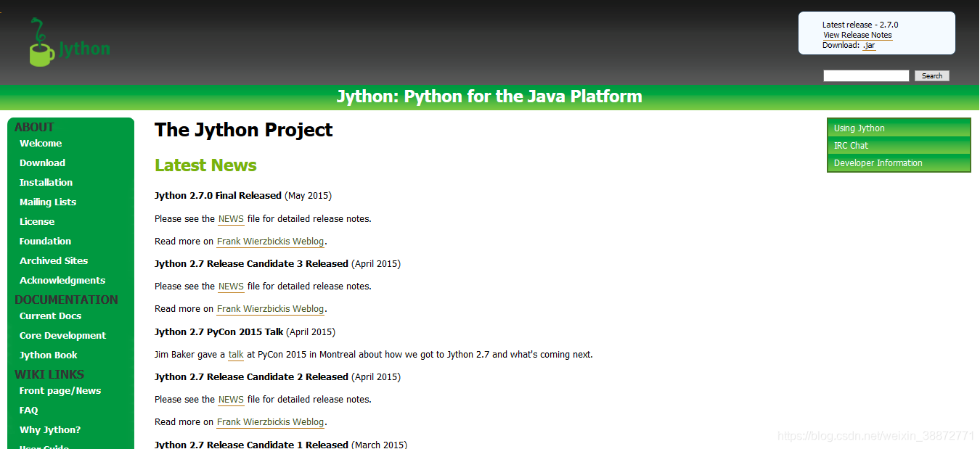The image size is (980, 449).
Task: Select IRC Chat menu item
Action: click(899, 146)
